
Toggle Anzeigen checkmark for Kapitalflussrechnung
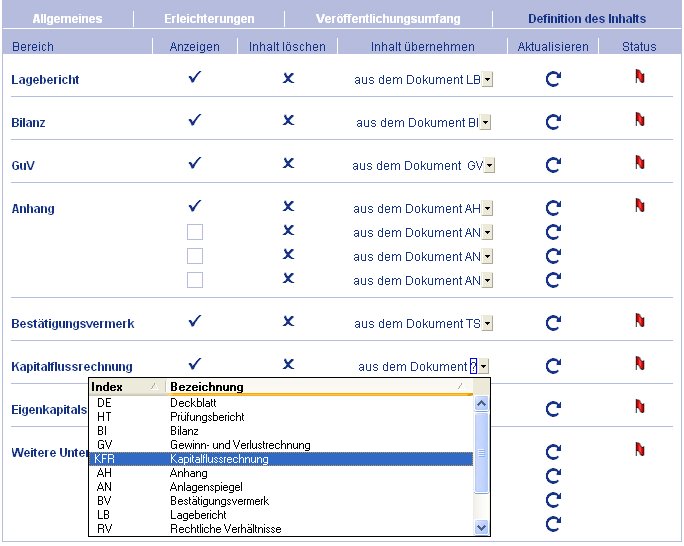pyautogui.click(x=195, y=363)
